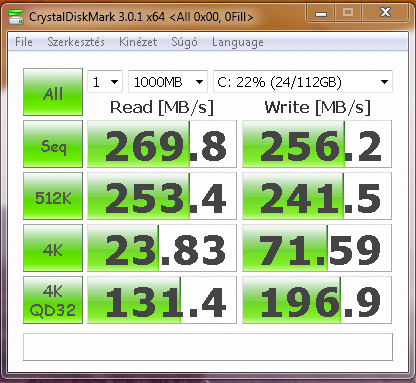This screenshot has height=383, width=416.
Task: Close the CrystalDiskMark window
Action: 385,13
